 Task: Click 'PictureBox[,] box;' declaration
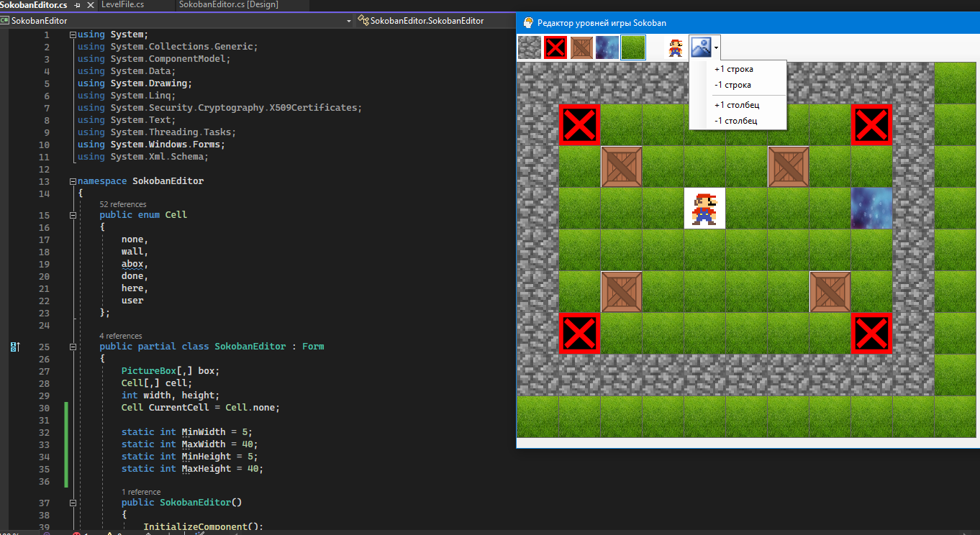(x=171, y=371)
